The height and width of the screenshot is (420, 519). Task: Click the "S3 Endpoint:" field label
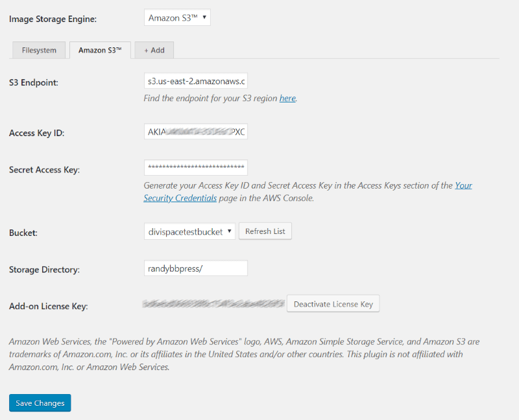(34, 82)
